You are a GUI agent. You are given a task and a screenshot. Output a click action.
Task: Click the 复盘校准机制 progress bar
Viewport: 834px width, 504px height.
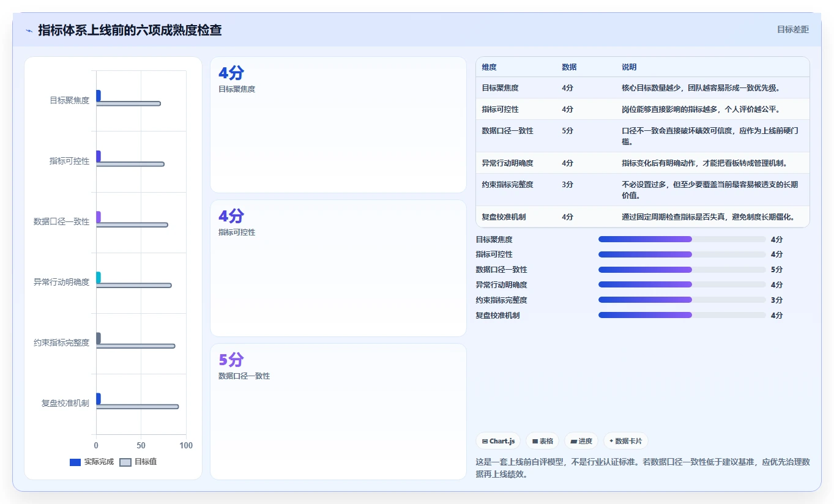(682, 315)
